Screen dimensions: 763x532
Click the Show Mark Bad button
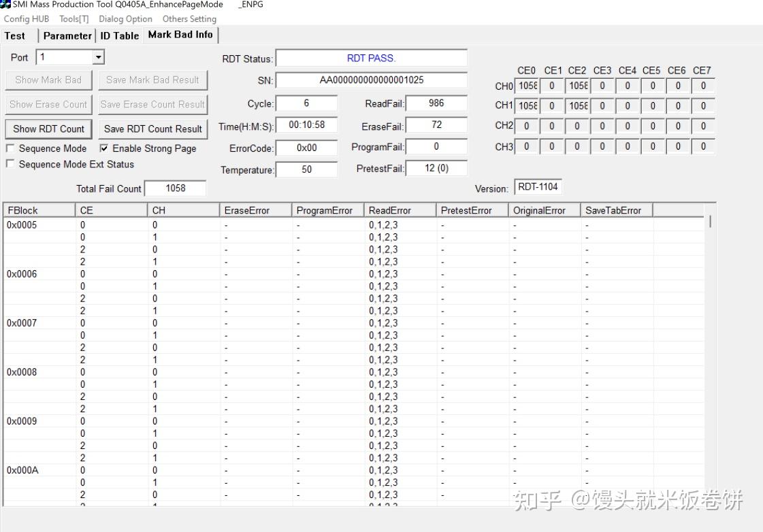tap(48, 80)
